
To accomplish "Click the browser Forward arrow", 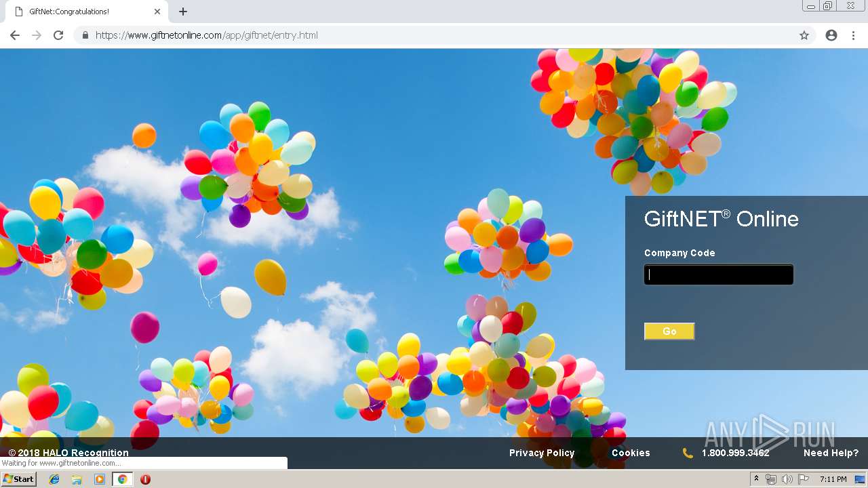I will (x=37, y=35).
